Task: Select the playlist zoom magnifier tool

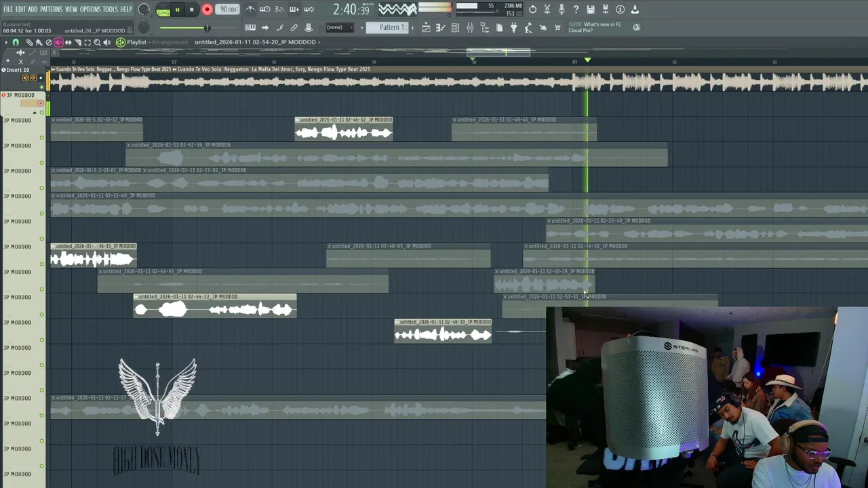Action: (97, 42)
